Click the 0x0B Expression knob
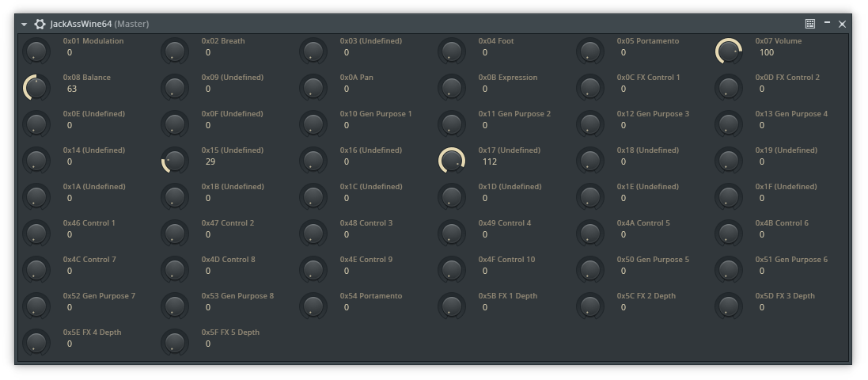Screen dimensions: 868x380 pos(452,88)
